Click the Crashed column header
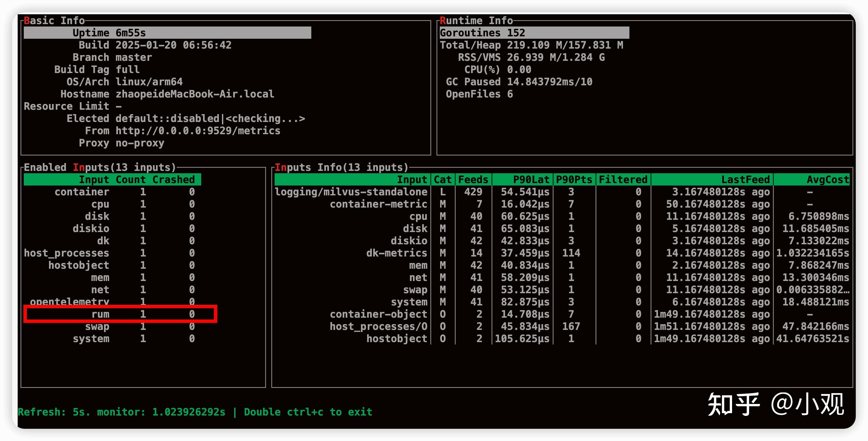Image resolution: width=868 pixels, height=441 pixels. pos(173,180)
